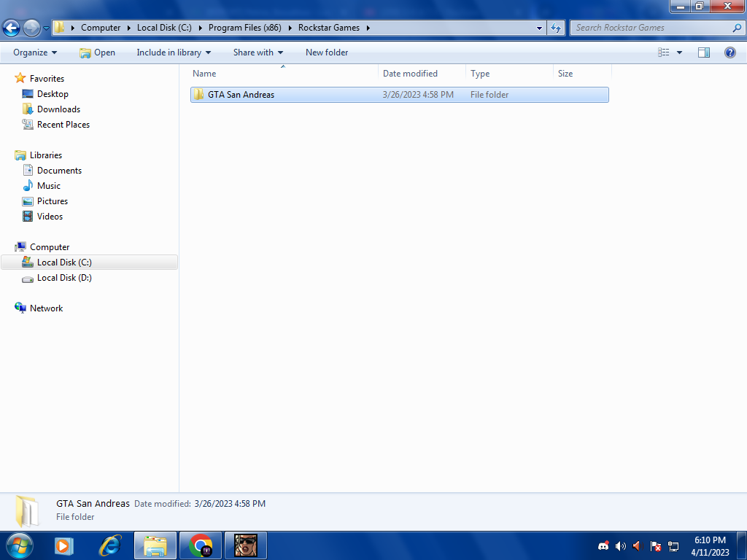Click the Rockstar Games breadcrumb
The height and width of the screenshot is (560, 747).
point(329,28)
